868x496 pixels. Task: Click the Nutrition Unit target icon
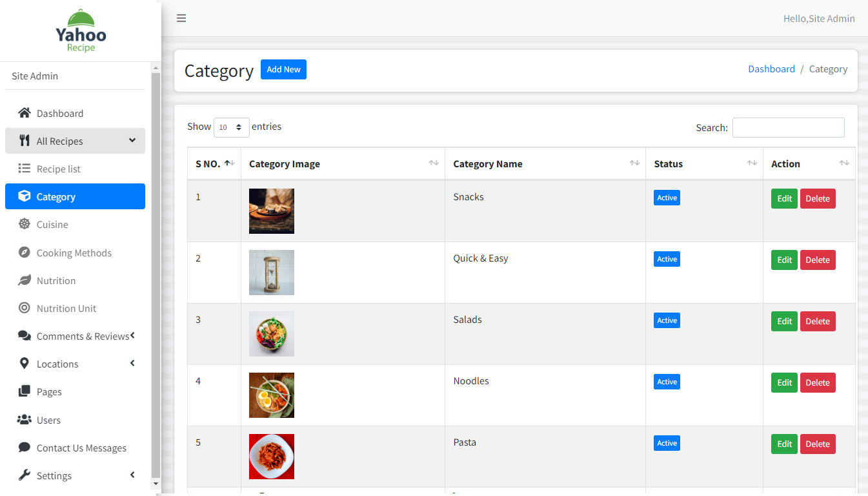25,308
